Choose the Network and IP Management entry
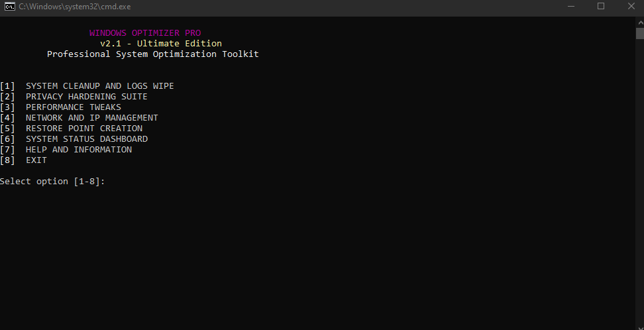 pyautogui.click(x=91, y=118)
